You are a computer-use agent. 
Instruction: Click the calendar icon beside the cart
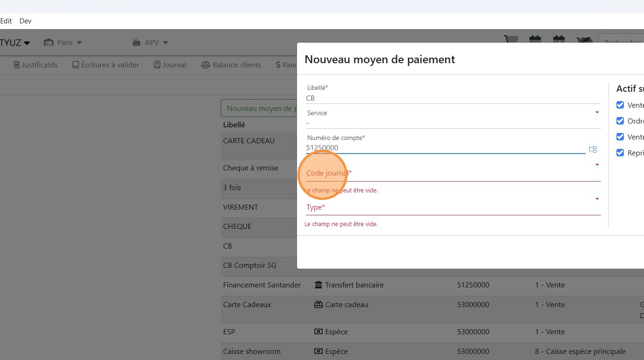click(535, 39)
